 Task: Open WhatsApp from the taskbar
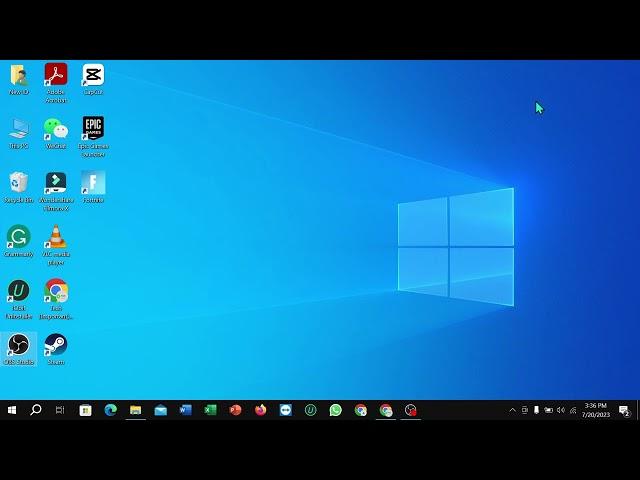coord(336,410)
